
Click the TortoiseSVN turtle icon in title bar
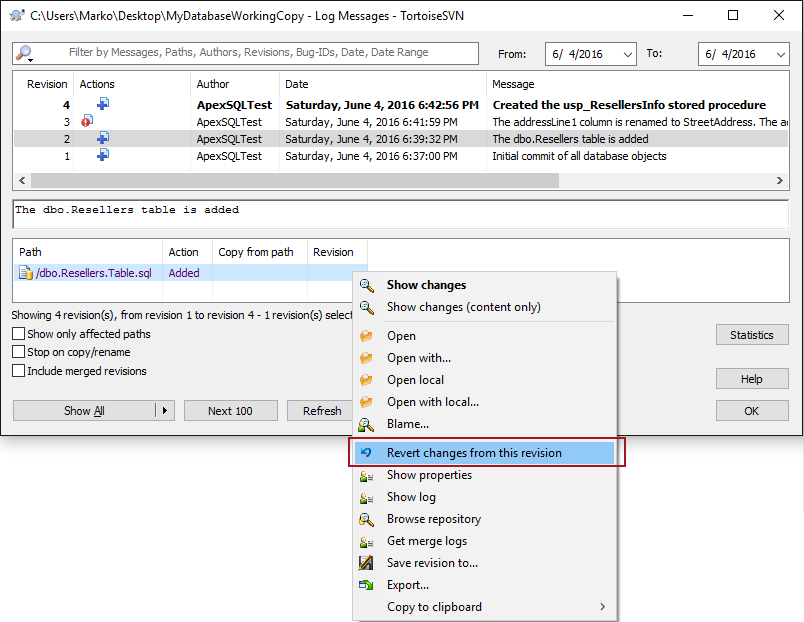click(x=17, y=15)
